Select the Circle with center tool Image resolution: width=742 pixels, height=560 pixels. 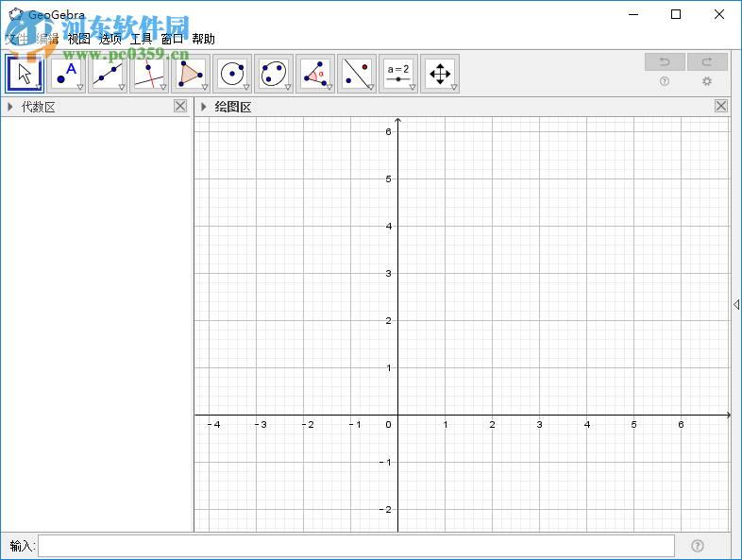click(232, 74)
